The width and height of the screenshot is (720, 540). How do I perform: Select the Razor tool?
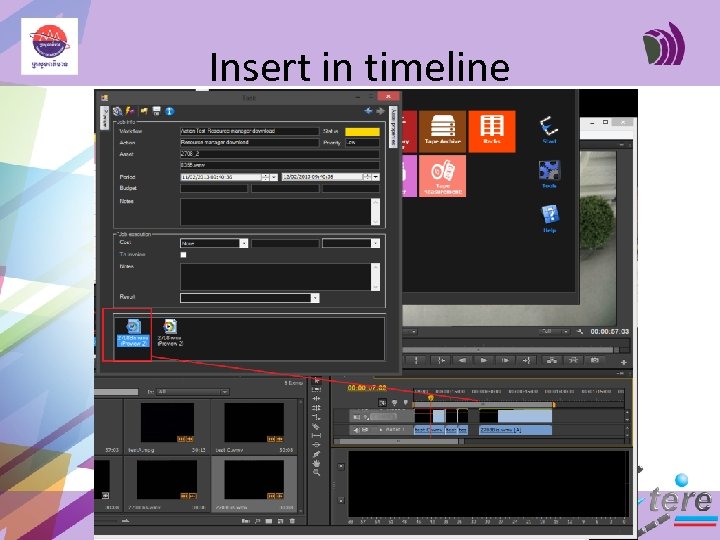point(316,427)
